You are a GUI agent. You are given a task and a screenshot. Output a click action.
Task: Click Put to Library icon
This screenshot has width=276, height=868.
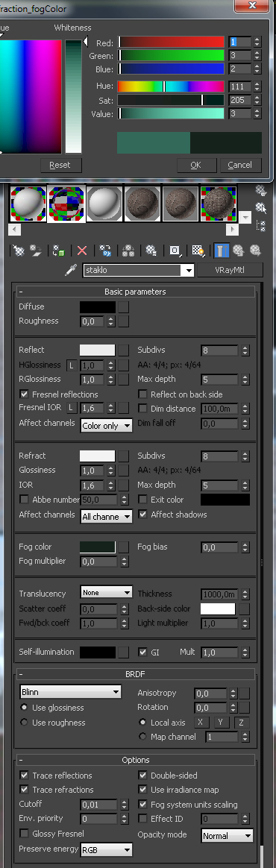(x=150, y=251)
